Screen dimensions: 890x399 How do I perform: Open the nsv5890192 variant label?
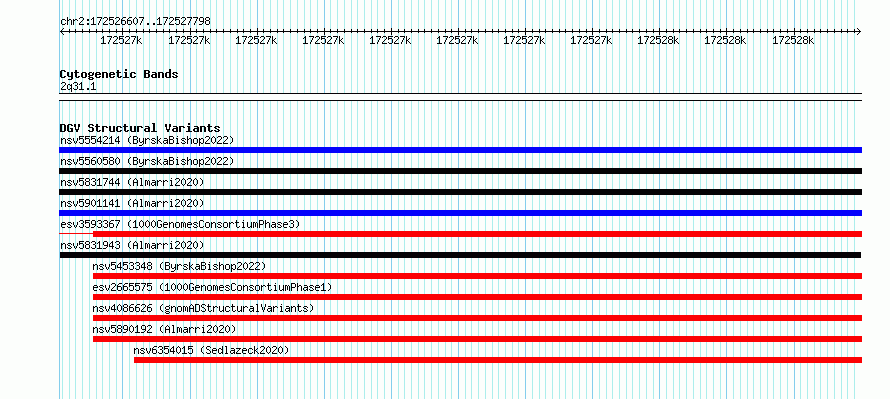pos(164,329)
